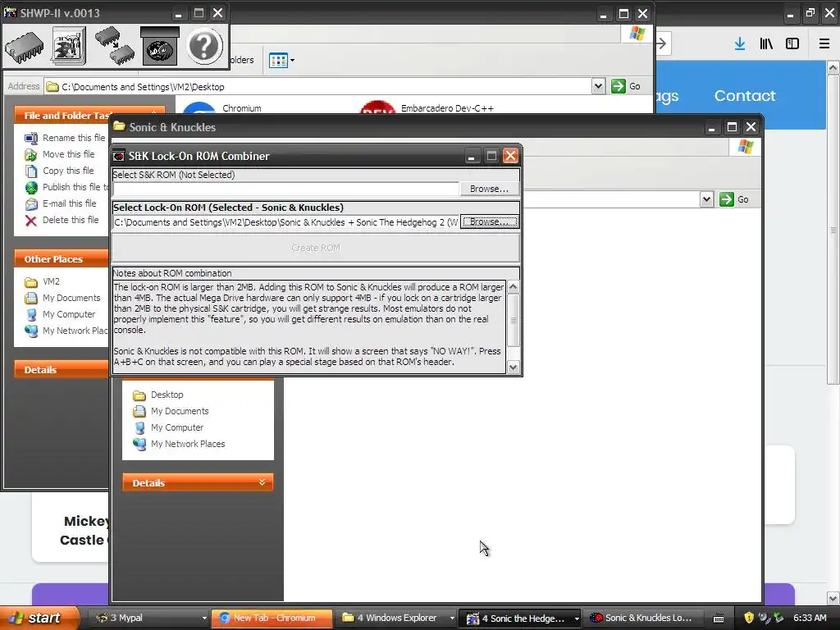Select Copy this file task

pyautogui.click(x=68, y=171)
